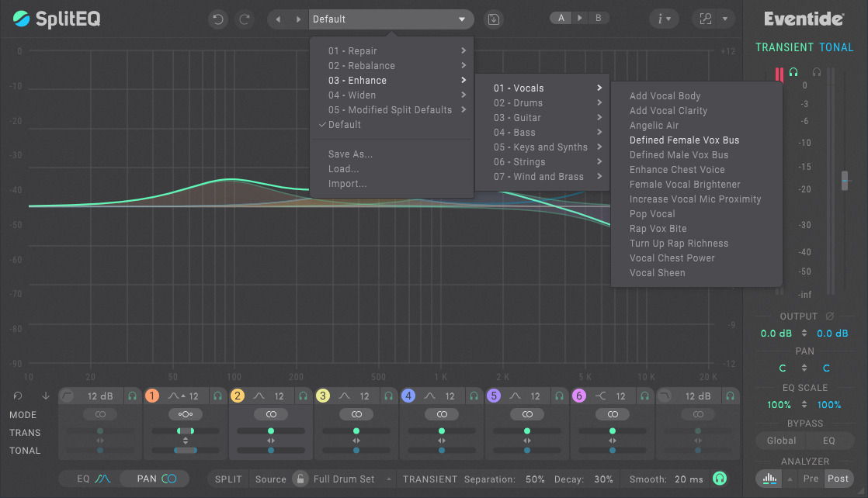This screenshot has height=498, width=868.
Task: Toggle band 6 on or off
Action: point(579,396)
